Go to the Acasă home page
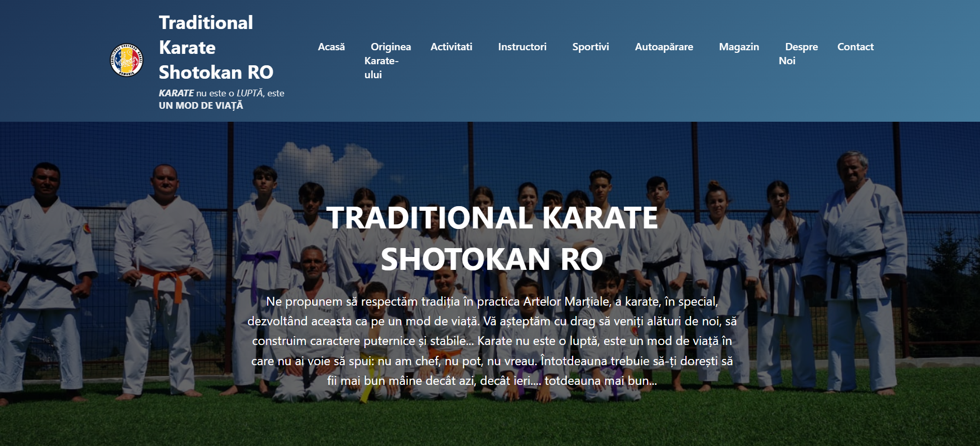980x446 pixels. [x=331, y=47]
